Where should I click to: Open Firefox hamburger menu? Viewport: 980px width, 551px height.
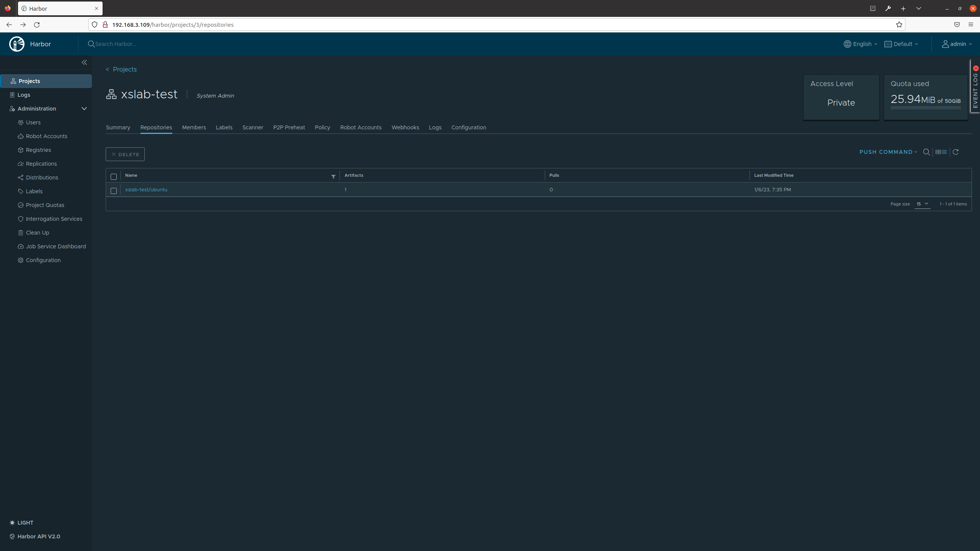[x=971, y=25]
